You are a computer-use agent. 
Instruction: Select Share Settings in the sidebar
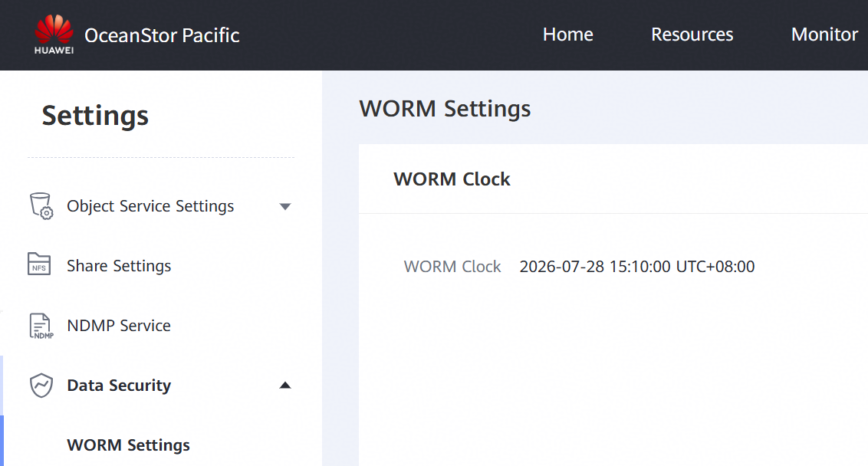pos(119,266)
